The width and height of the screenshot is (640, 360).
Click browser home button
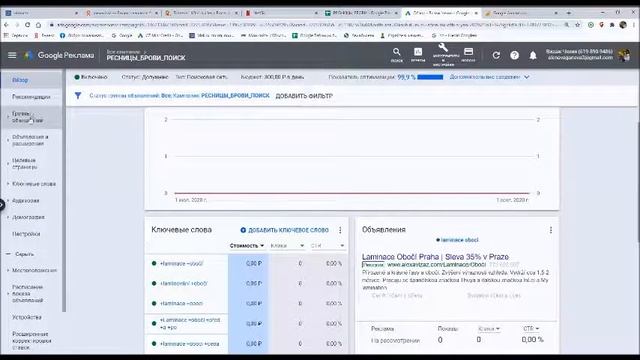pos(38,25)
